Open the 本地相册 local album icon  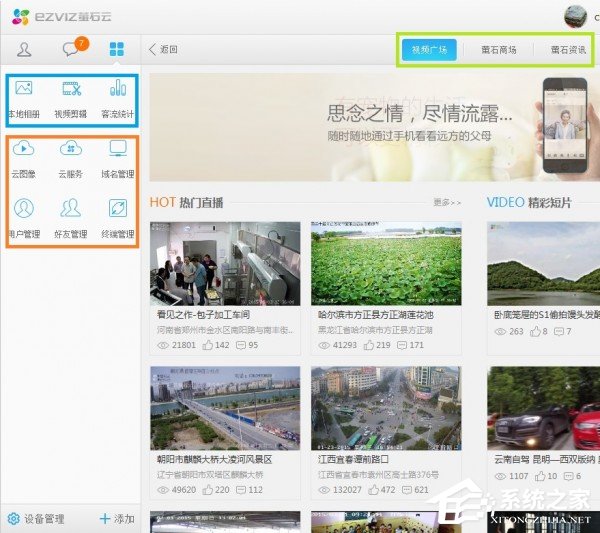click(x=24, y=99)
